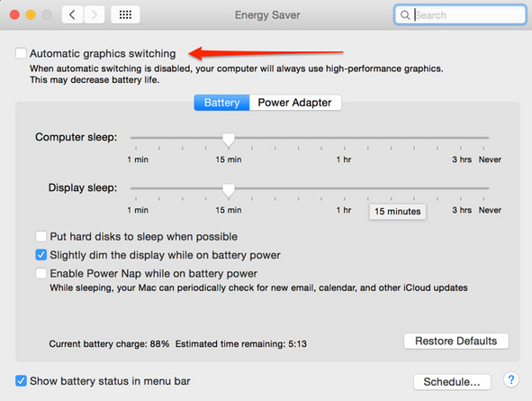The width and height of the screenshot is (532, 401).
Task: Click the magnifying glass search icon
Action: (405, 15)
